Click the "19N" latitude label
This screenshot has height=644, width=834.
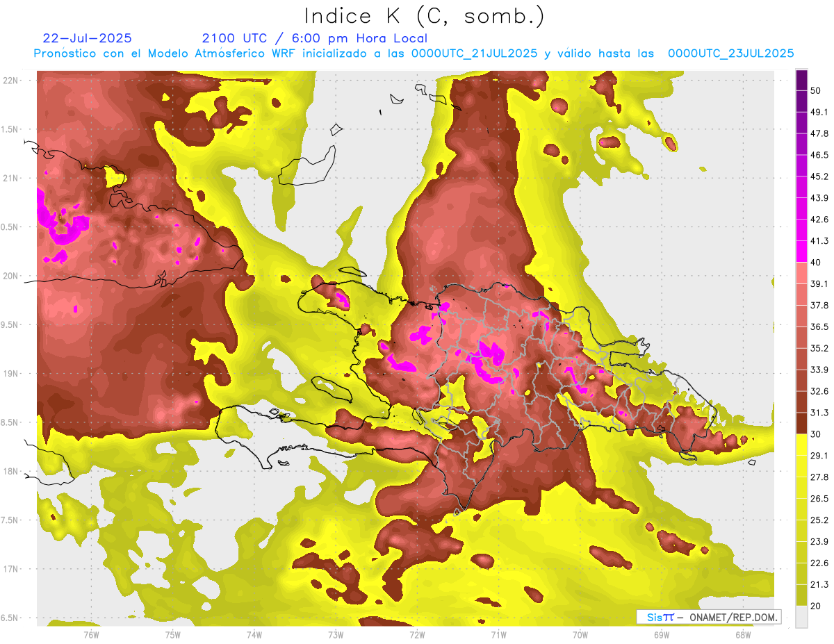click(10, 374)
